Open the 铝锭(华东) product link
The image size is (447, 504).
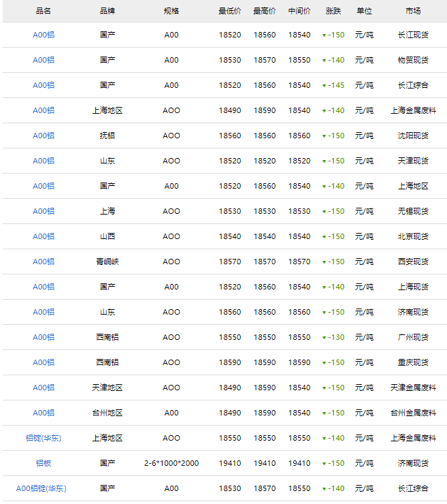click(x=44, y=438)
